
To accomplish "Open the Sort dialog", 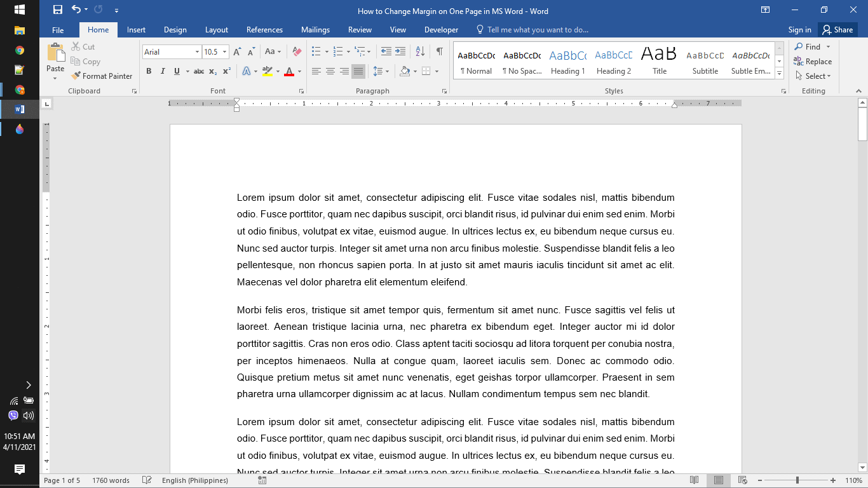I will [420, 50].
